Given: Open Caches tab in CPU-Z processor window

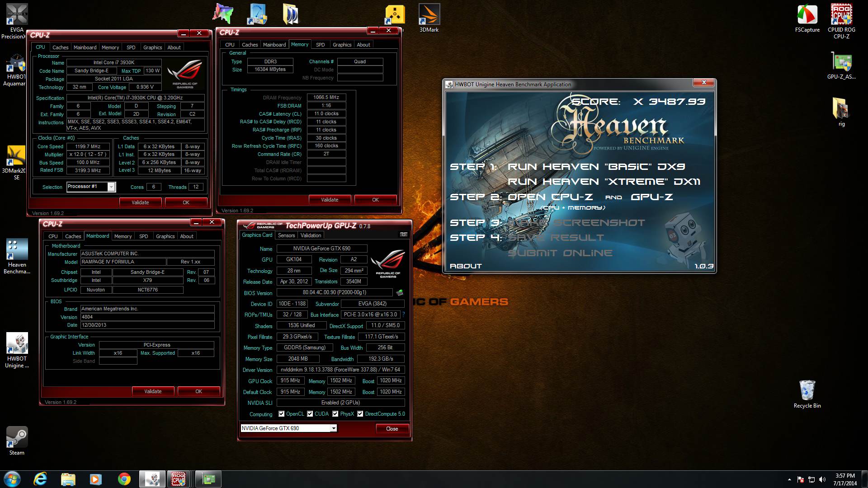Looking at the screenshot, I should click(x=60, y=47).
